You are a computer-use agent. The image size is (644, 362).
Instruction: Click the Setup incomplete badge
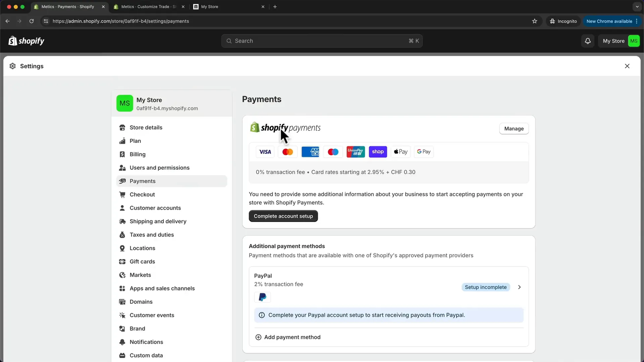[486, 287]
